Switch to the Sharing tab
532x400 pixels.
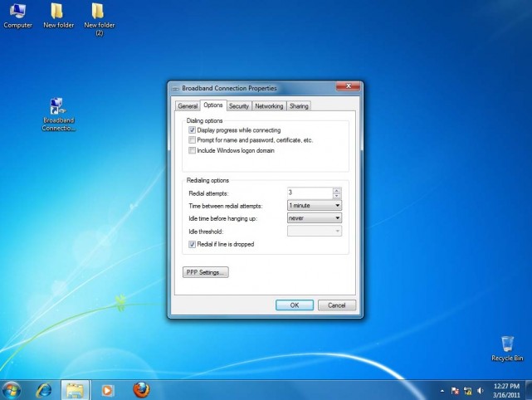(x=299, y=106)
